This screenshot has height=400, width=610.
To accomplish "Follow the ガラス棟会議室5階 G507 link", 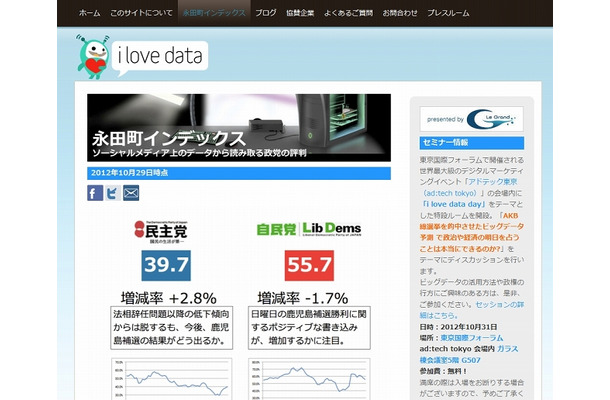I will coord(469,354).
